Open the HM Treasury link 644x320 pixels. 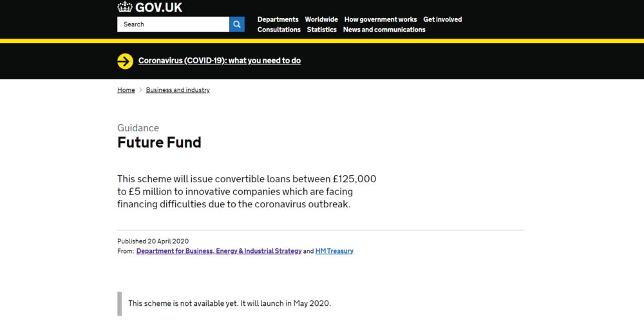[x=334, y=251]
